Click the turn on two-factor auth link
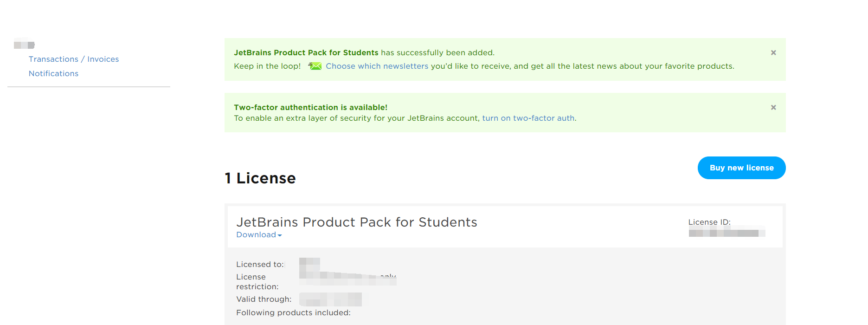 [528, 118]
